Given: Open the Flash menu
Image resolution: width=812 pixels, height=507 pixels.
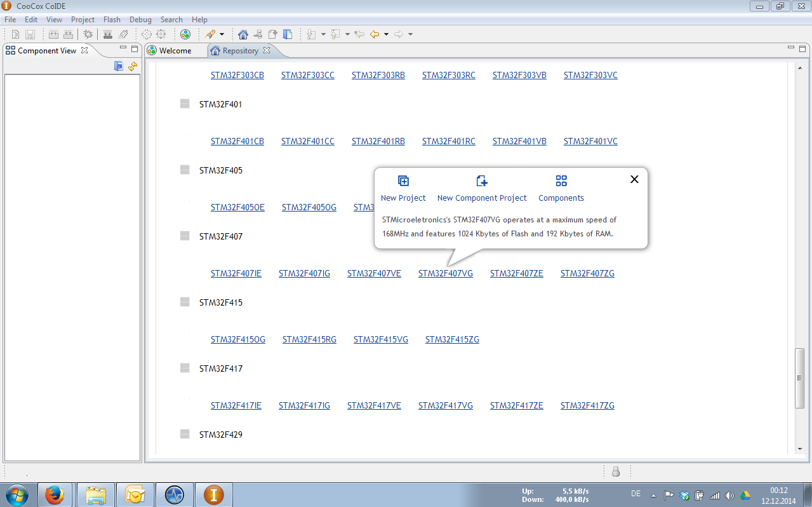Looking at the screenshot, I should [112, 20].
